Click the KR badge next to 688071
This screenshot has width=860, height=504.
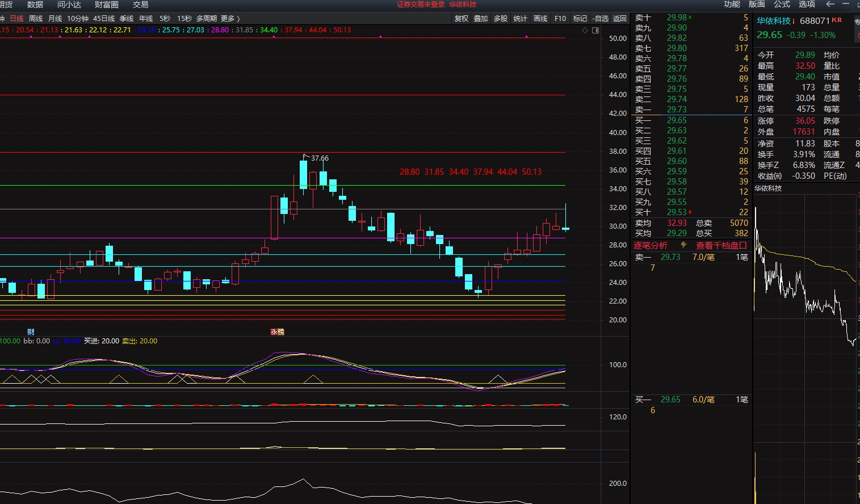pos(837,20)
